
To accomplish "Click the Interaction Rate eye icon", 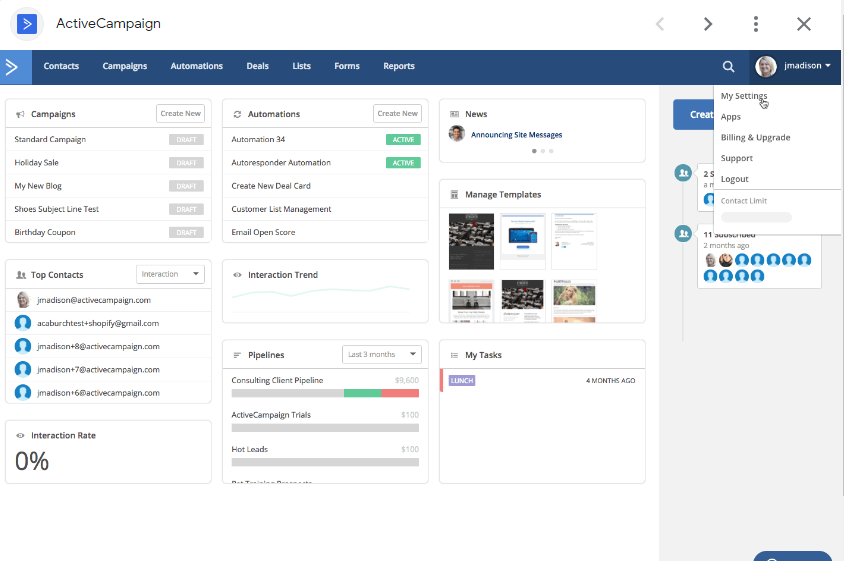I will point(20,435).
